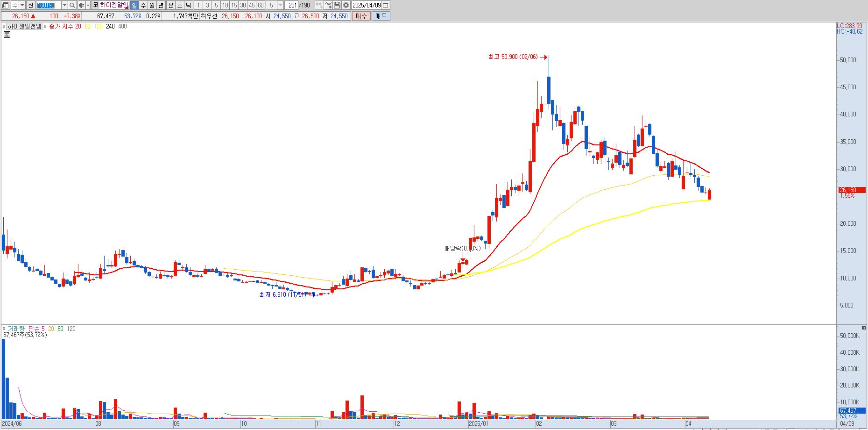Open the 주 market type dropdown arrow
The height and width of the screenshot is (430, 868).
pyautogui.click(x=22, y=5)
